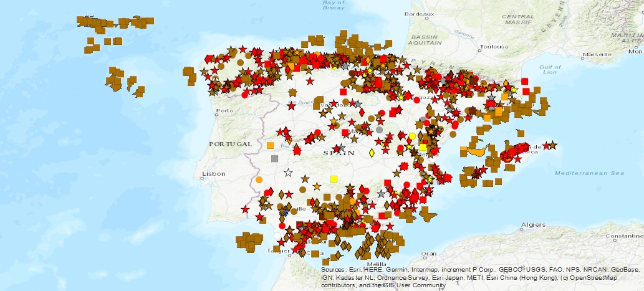Click the gray star next to SPAIN label
Viewport: 644px width, 291px height.
[341, 147]
